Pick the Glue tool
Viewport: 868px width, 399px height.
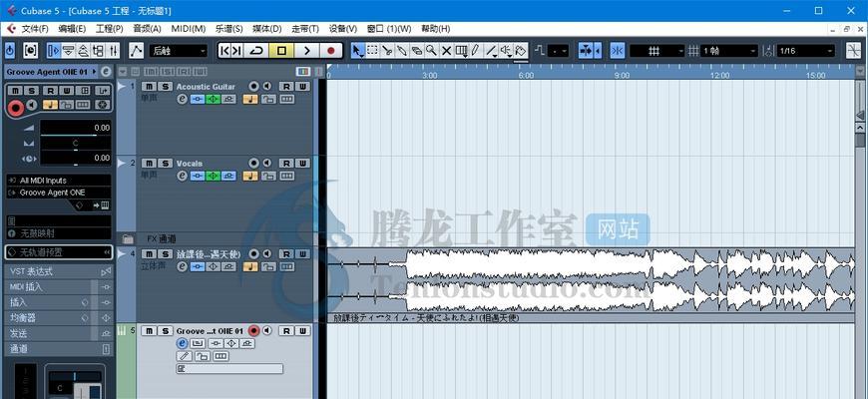pyautogui.click(x=402, y=51)
